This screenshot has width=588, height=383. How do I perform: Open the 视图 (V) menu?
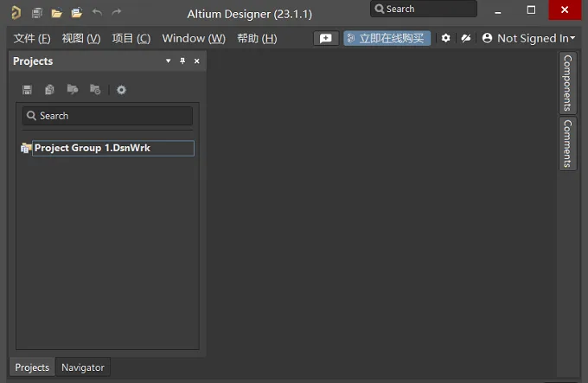coord(81,38)
